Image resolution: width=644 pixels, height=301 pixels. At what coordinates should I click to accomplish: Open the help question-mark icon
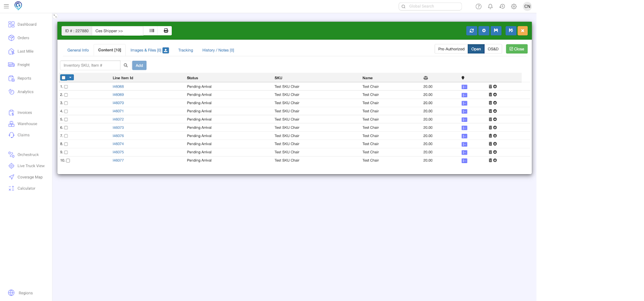478,7
